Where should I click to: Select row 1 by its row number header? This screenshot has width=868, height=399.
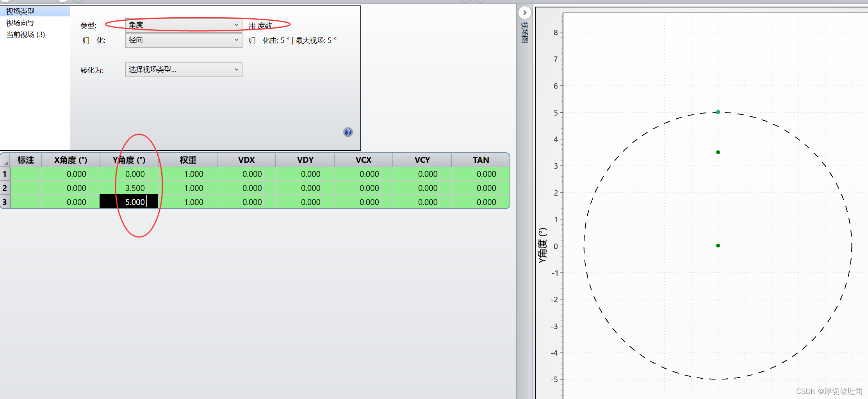tap(5, 174)
